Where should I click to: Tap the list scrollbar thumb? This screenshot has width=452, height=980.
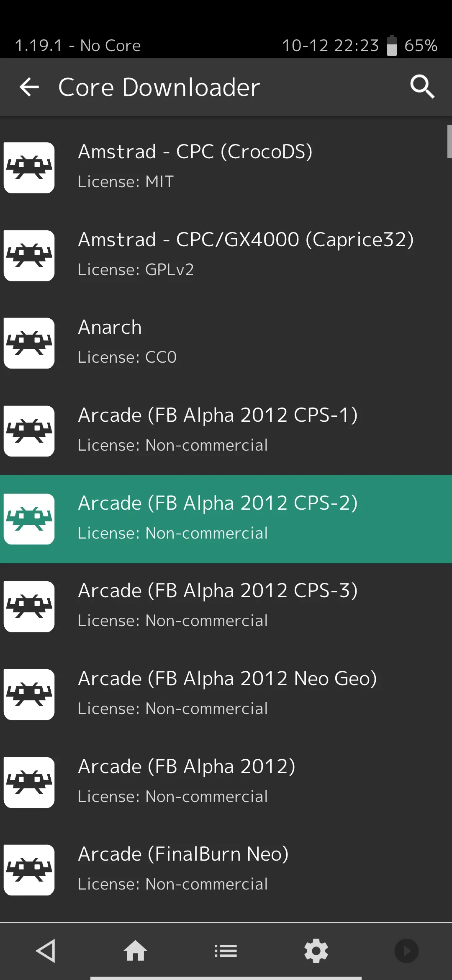coord(449,141)
